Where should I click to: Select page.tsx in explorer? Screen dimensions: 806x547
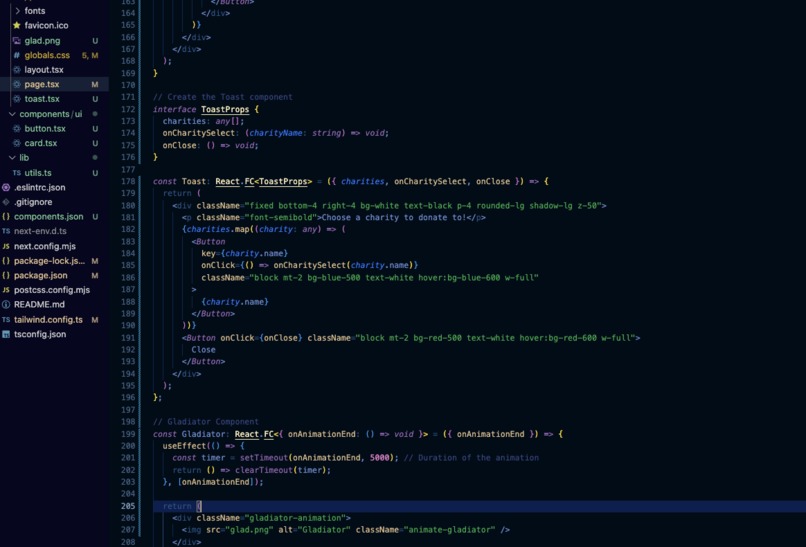42,84
